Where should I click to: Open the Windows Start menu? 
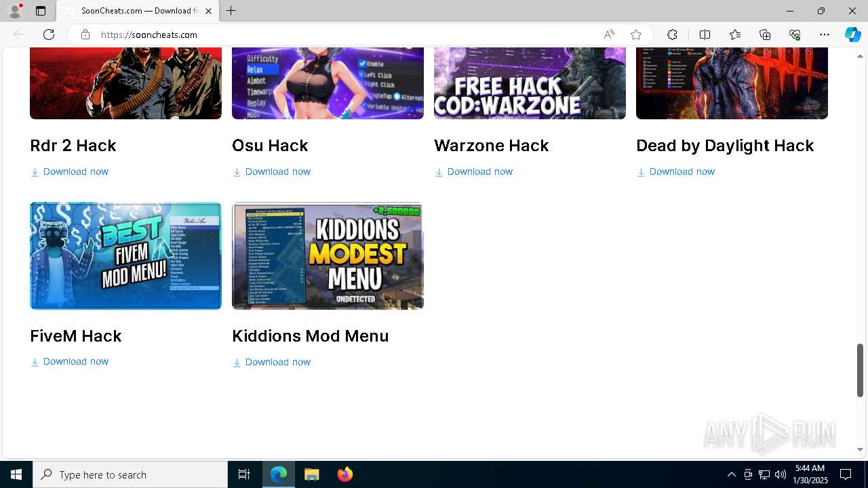pyautogui.click(x=16, y=474)
